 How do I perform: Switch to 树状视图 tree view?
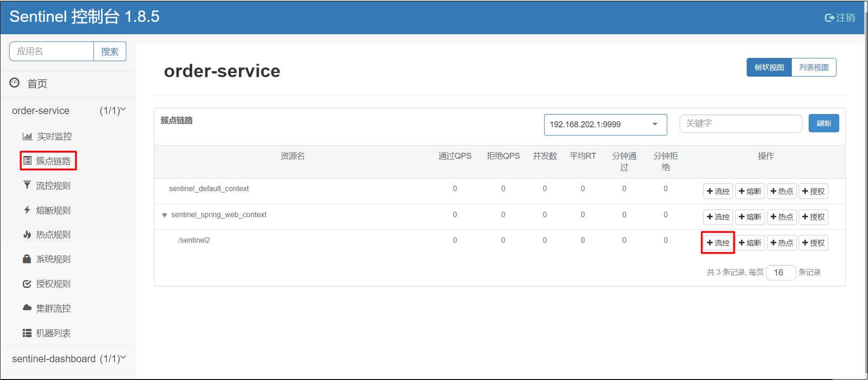point(769,68)
